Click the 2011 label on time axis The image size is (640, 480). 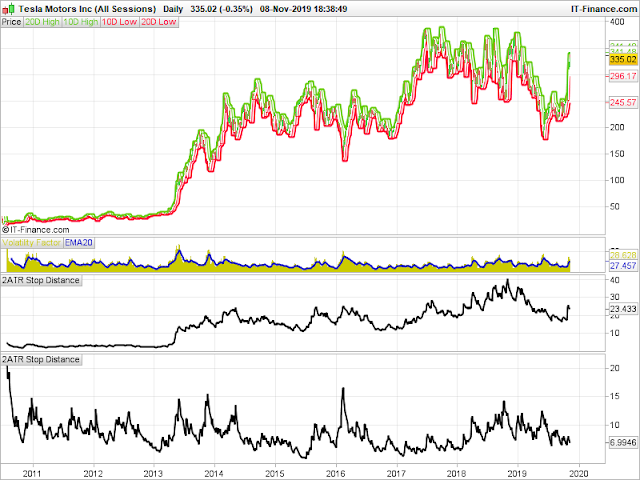coord(32,473)
